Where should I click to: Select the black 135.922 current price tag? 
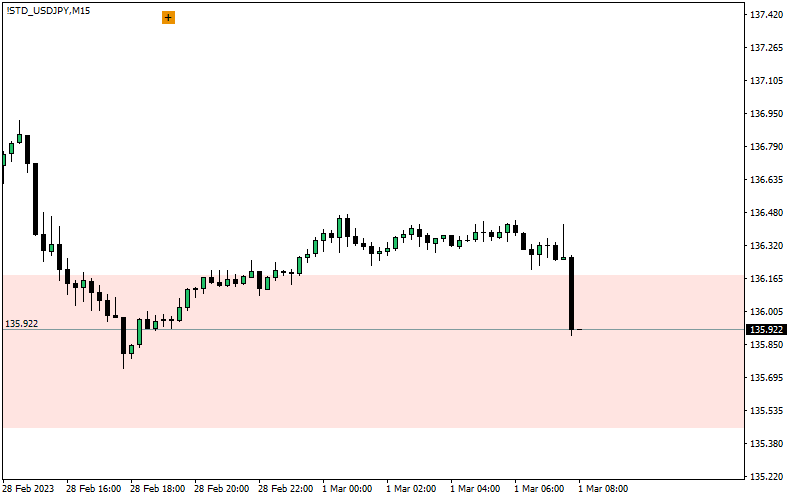766,329
